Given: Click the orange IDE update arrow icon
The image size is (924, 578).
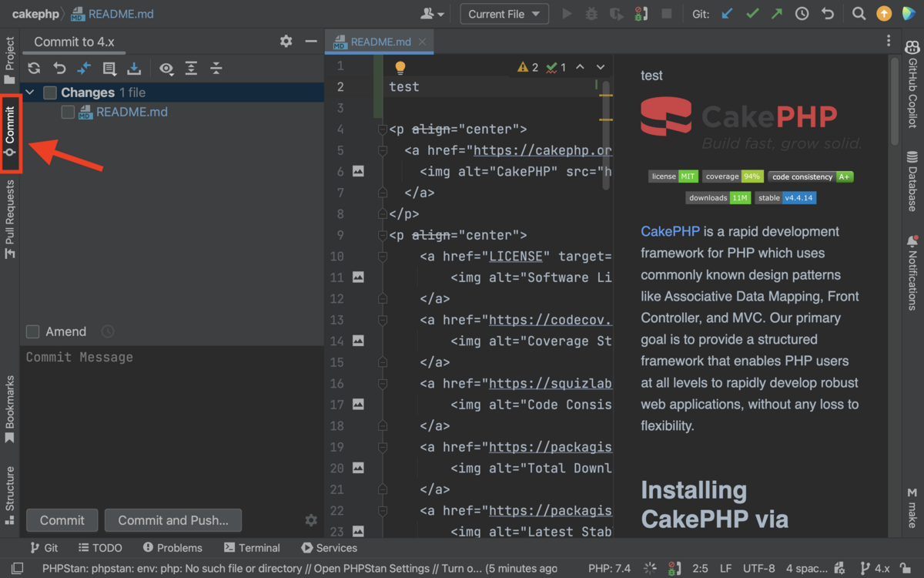Looking at the screenshot, I should pos(885,14).
